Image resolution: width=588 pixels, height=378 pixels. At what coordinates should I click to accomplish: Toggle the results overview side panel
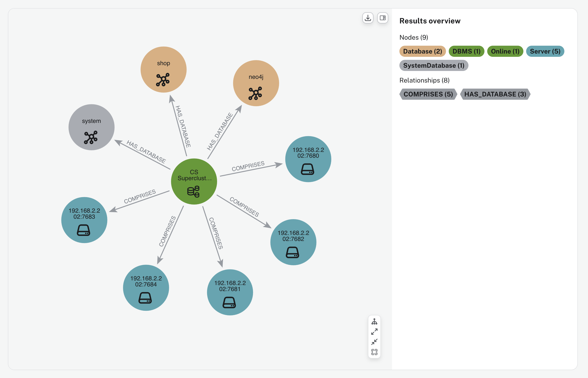point(383,18)
